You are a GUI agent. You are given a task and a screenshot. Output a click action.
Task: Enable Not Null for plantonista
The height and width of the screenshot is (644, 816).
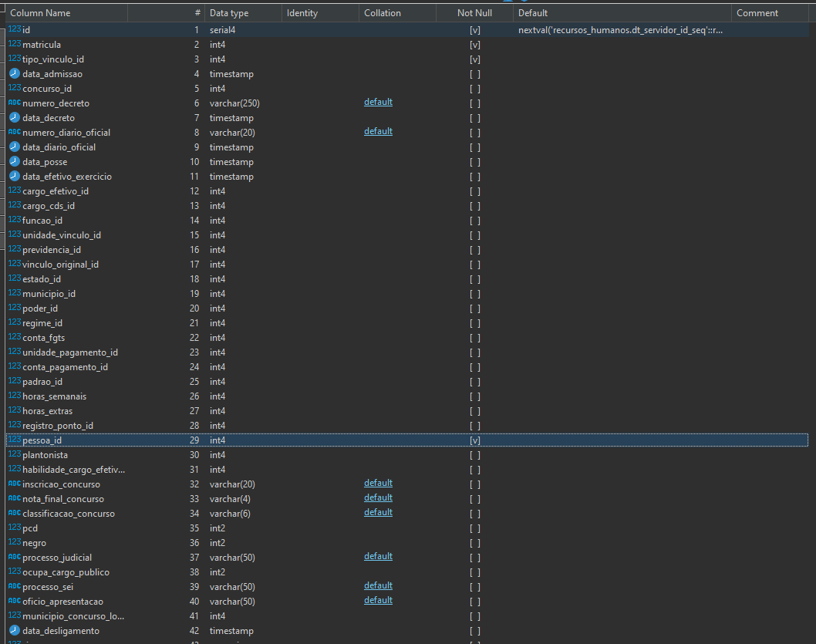[474, 454]
